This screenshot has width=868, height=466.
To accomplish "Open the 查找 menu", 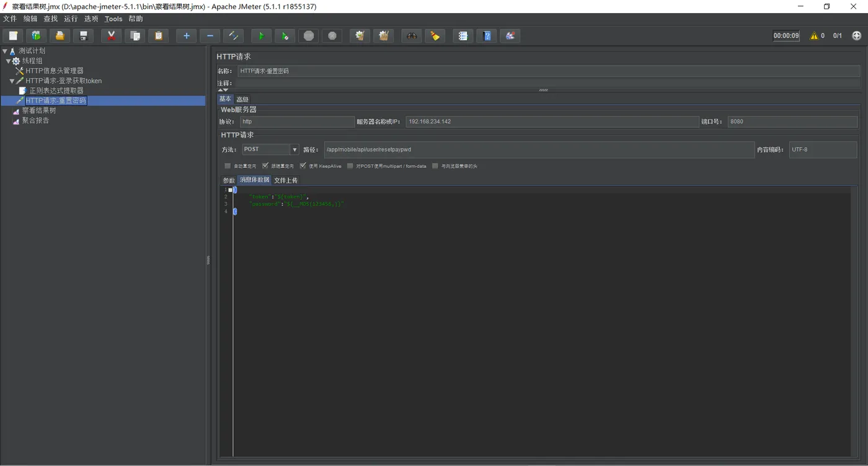I will click(x=51, y=19).
